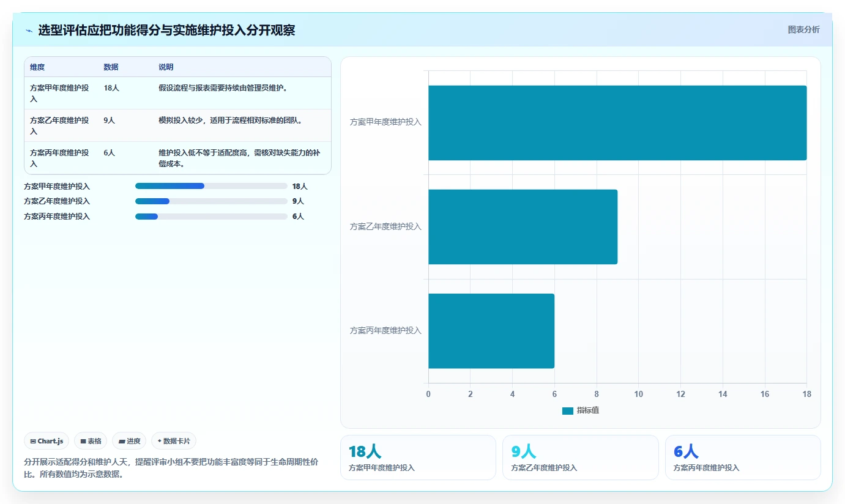The image size is (845, 504).
Task: Click the 维度 table column header
Action: point(37,67)
